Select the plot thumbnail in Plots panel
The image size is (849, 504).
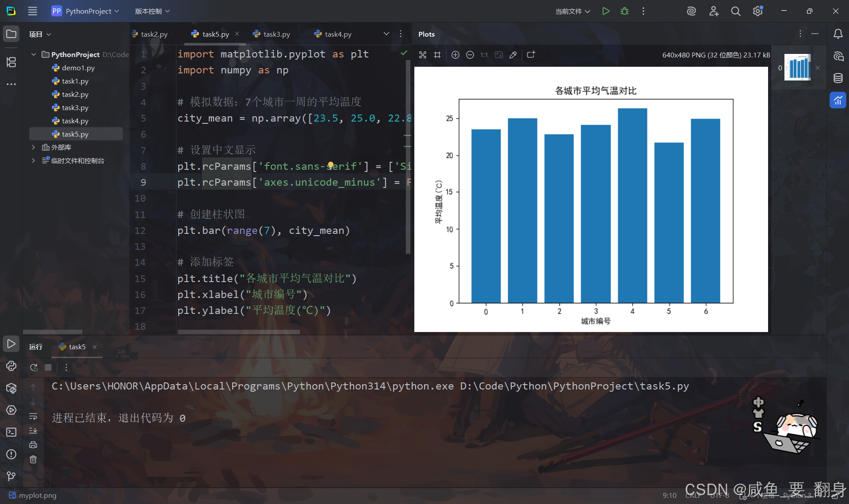click(797, 67)
